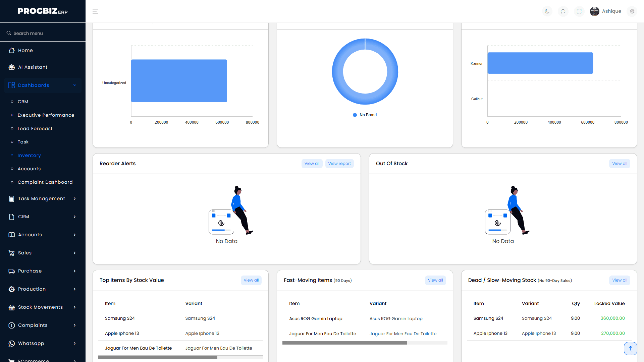Screen dimensions: 644x362
Task: Click the search magnifier icon
Action: pyautogui.click(x=9, y=33)
